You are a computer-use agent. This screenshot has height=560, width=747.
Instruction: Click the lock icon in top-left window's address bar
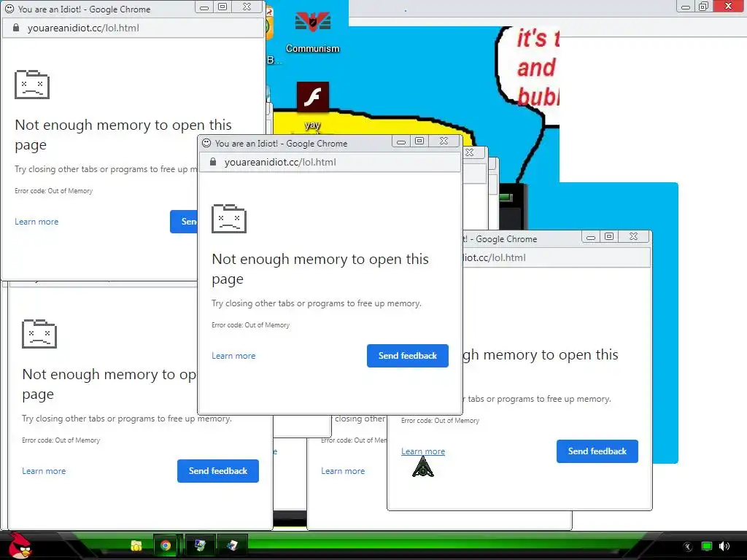[16, 28]
